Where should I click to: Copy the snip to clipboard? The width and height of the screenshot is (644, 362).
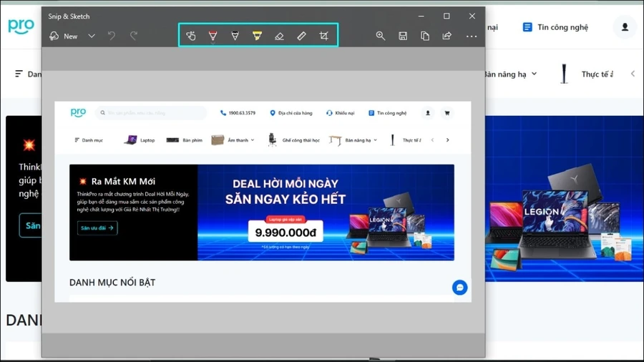click(425, 36)
